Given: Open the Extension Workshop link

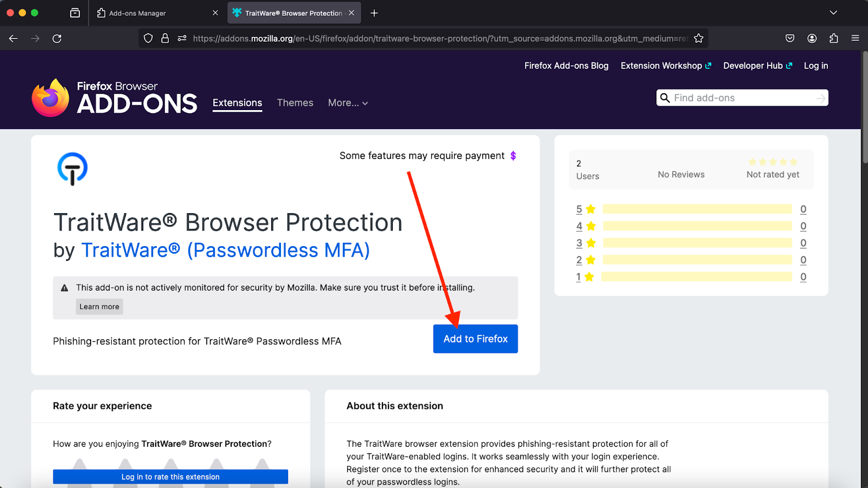Looking at the screenshot, I should tap(666, 66).
